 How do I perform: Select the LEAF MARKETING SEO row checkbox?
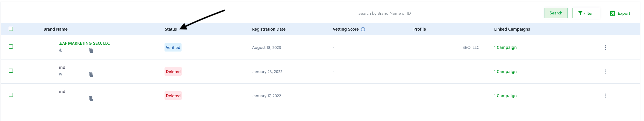pyautogui.click(x=11, y=47)
